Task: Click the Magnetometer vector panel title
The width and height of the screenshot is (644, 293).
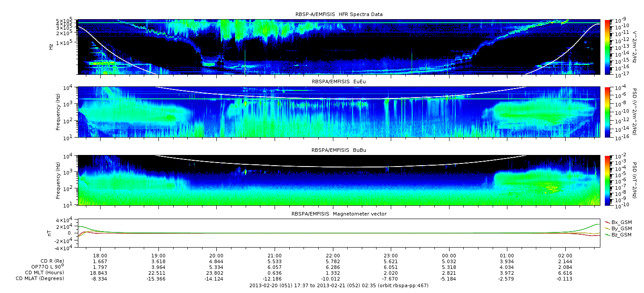Action: tap(339, 214)
